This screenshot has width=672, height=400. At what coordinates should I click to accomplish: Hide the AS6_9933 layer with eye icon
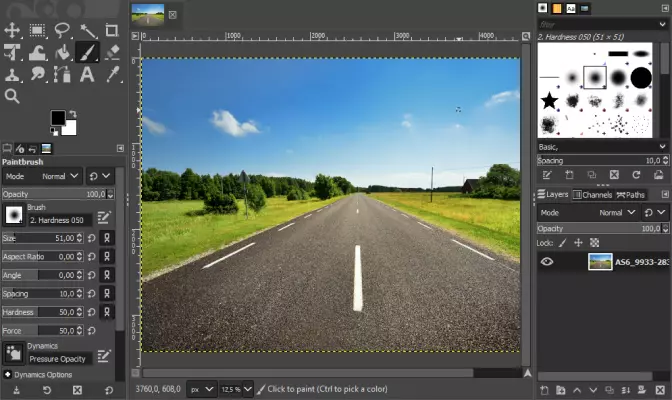click(x=547, y=262)
